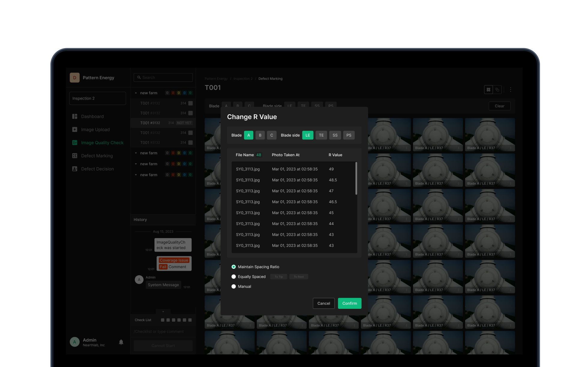Collapse the first new farm group
588x367 pixels.
pyautogui.click(x=136, y=93)
